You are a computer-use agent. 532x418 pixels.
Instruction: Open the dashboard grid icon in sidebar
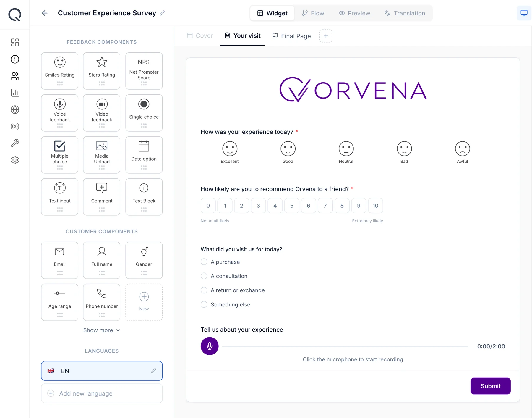point(15,42)
